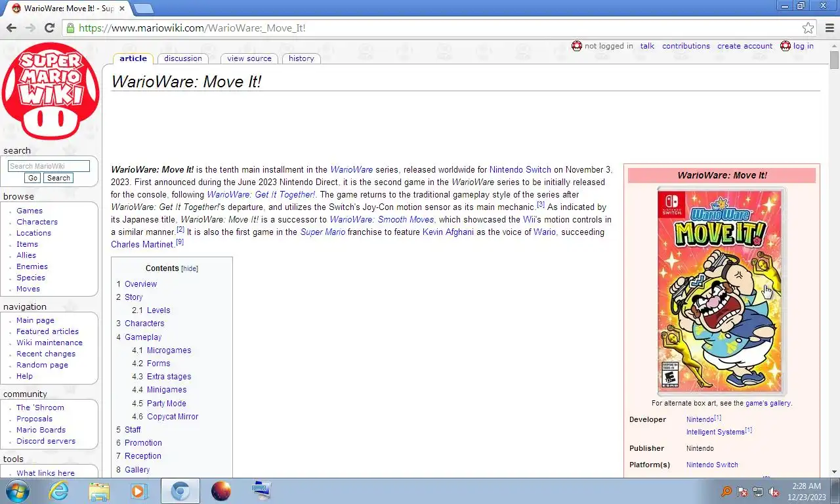This screenshot has width=840, height=504.
Task: Open Games in the browse sidebar
Action: point(30,211)
